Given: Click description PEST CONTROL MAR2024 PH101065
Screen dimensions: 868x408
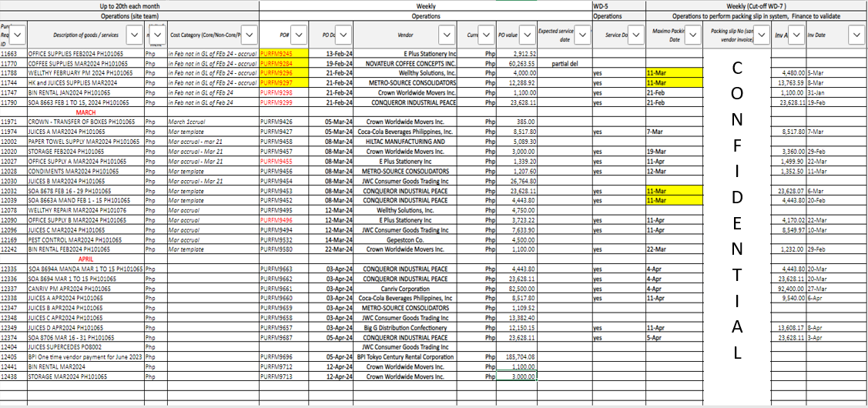Looking at the screenshot, I should 85,239.
